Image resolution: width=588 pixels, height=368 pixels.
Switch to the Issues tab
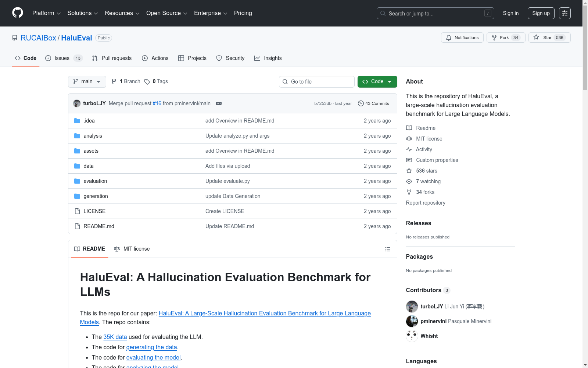click(x=63, y=58)
